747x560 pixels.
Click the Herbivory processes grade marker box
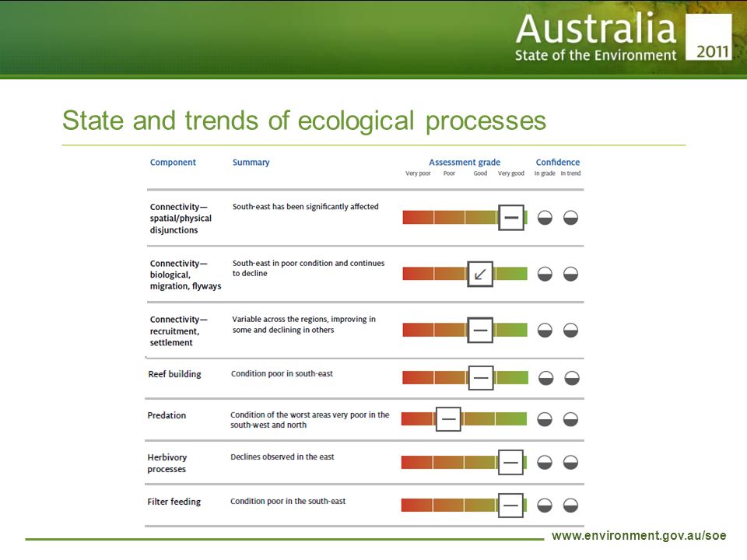pos(510,462)
